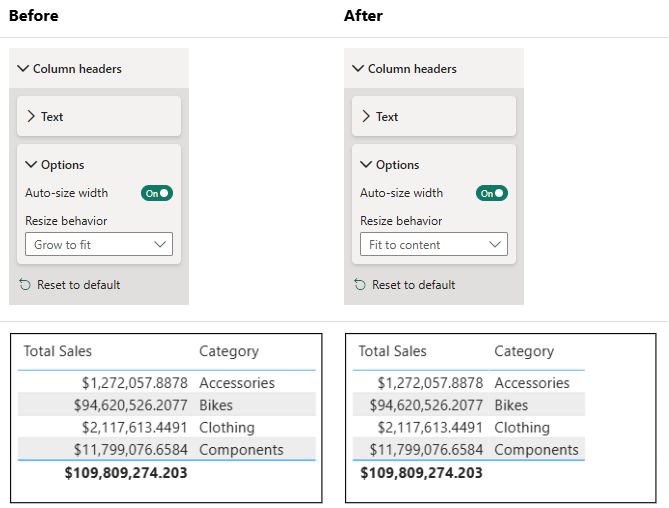The height and width of the screenshot is (508, 669).
Task: Turn off Auto-size width in Before panel
Action: (x=157, y=193)
